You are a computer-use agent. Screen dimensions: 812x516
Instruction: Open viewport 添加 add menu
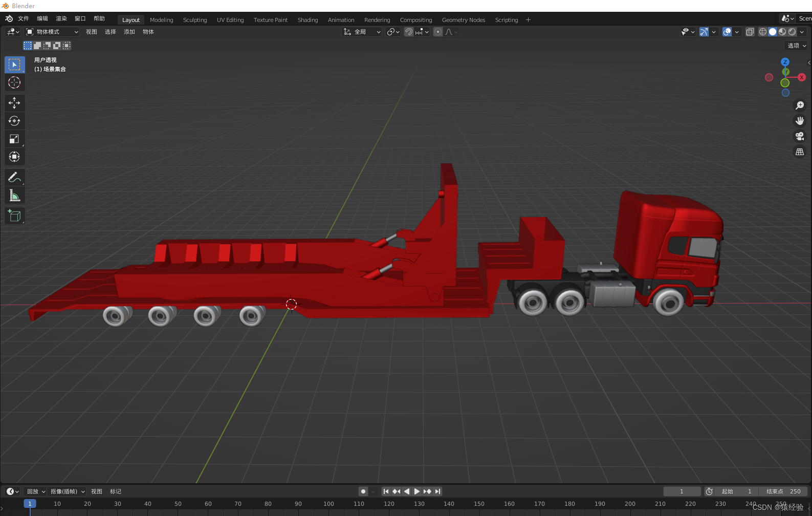[129, 32]
